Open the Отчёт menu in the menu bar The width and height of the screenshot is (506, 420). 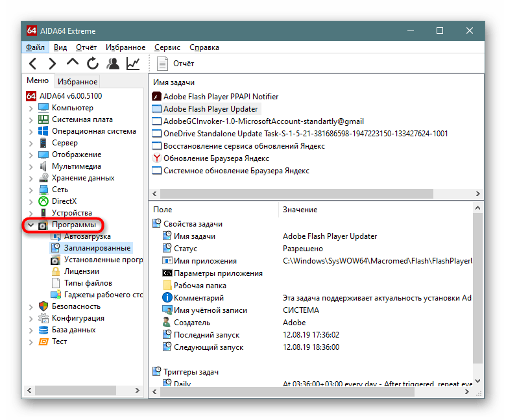click(86, 47)
